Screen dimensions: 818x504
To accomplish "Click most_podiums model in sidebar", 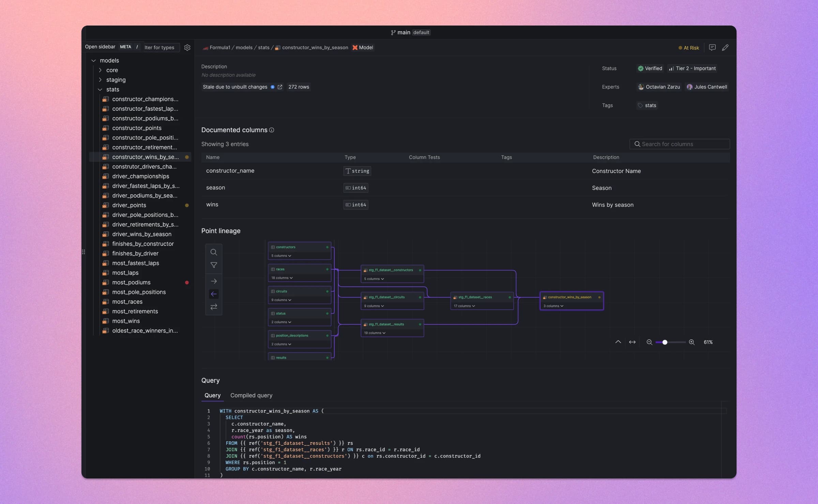I will pyautogui.click(x=132, y=283).
